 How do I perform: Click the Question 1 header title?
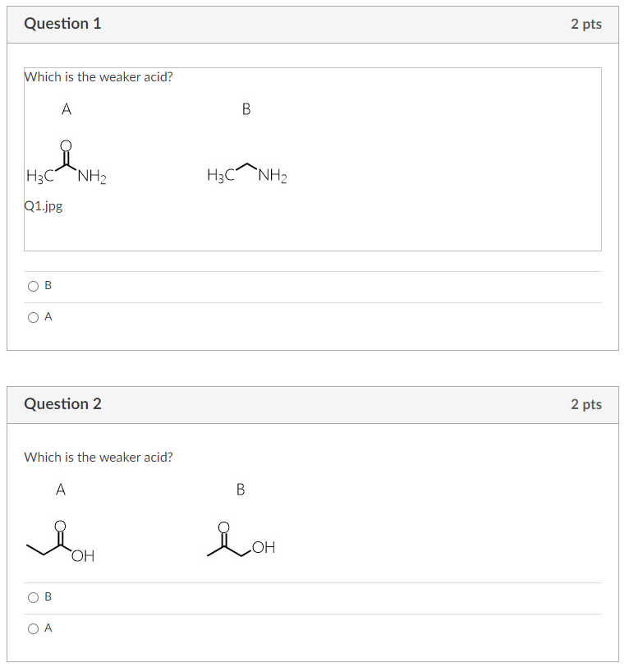click(x=62, y=24)
